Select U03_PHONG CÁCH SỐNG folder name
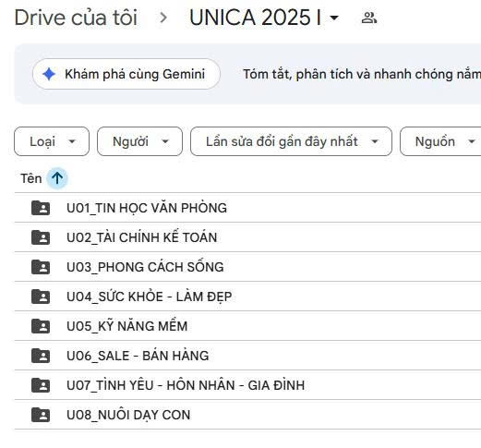The width and height of the screenshot is (481, 448). click(x=145, y=267)
